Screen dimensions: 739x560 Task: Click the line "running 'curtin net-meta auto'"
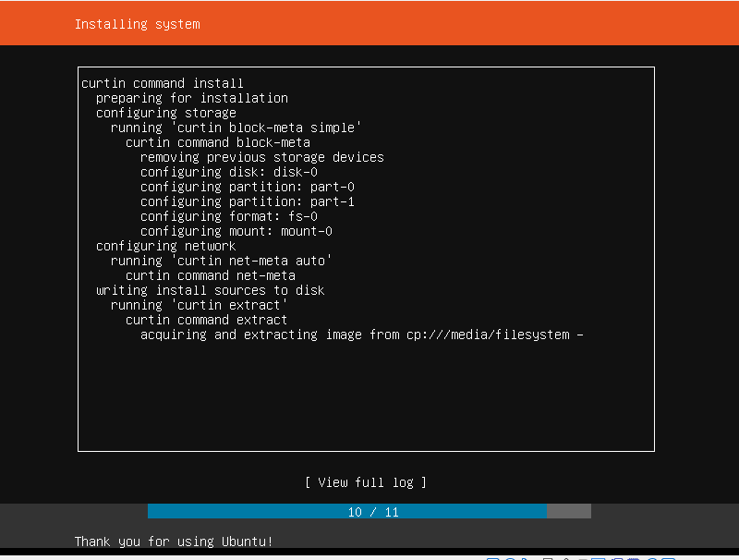[x=222, y=261]
